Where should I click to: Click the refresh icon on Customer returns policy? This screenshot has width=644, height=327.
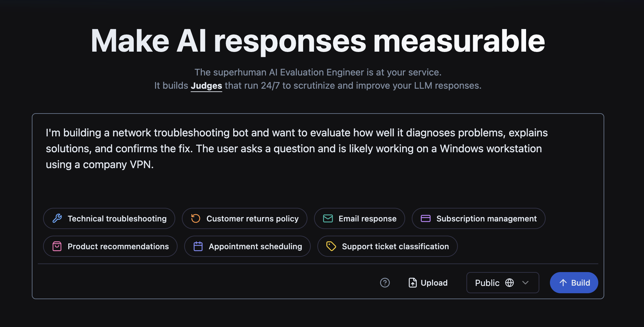pos(195,218)
